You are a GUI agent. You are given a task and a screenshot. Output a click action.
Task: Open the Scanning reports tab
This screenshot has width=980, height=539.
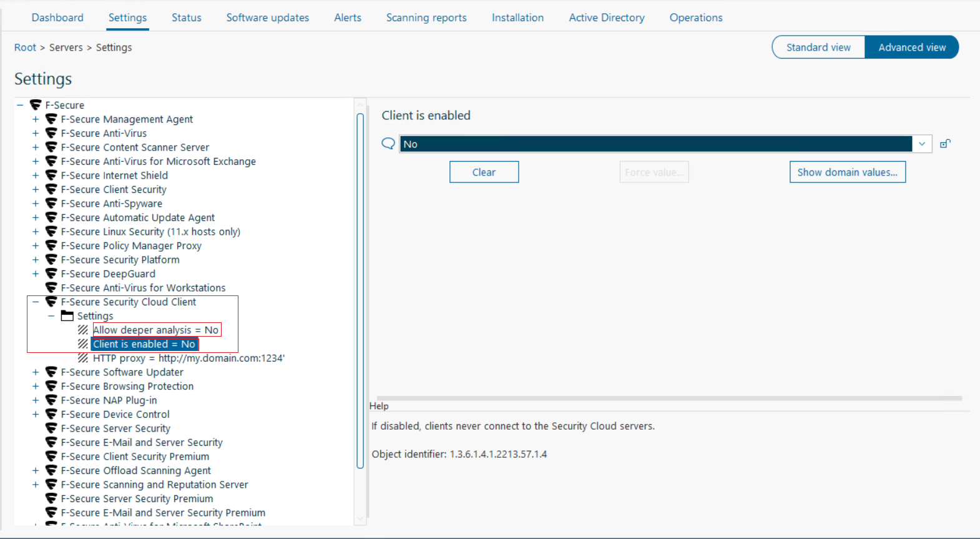(426, 17)
